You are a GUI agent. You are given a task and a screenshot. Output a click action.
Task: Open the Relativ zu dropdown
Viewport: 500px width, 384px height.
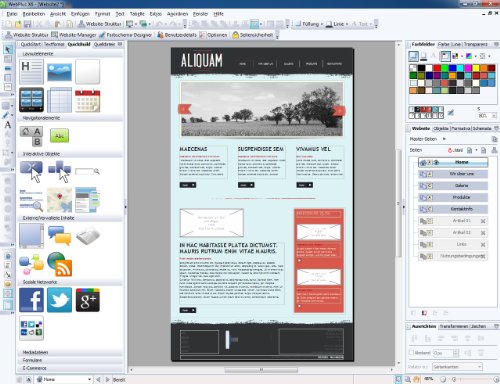pos(458,367)
